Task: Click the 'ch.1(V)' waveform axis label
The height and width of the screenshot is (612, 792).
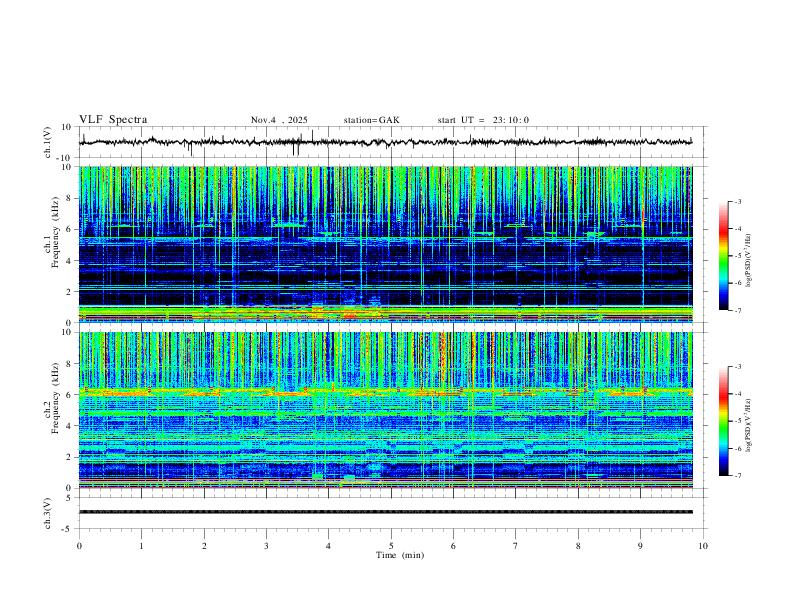Action: (48, 142)
